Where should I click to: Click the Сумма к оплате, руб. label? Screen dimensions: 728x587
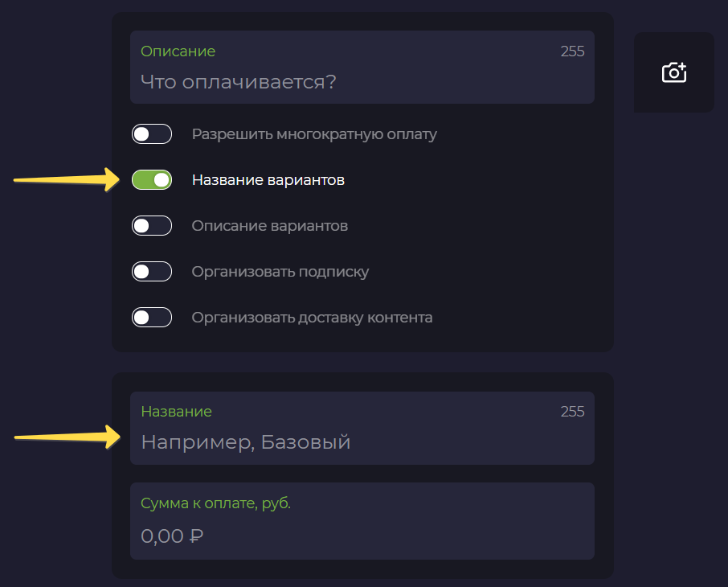[x=215, y=503]
